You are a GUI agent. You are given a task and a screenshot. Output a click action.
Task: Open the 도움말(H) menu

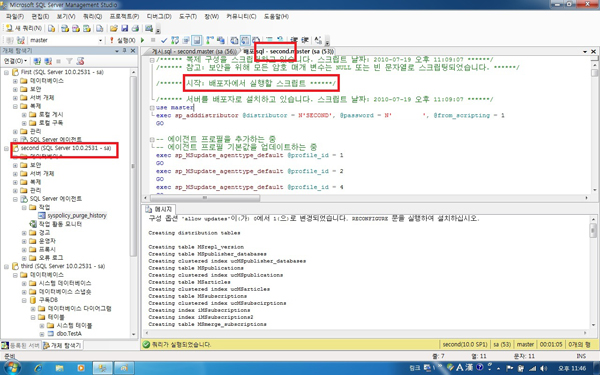(276, 16)
